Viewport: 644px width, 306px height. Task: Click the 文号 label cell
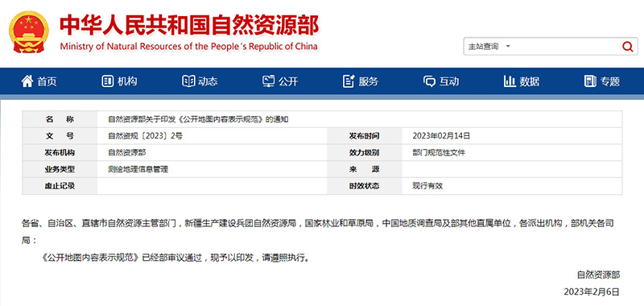point(60,136)
